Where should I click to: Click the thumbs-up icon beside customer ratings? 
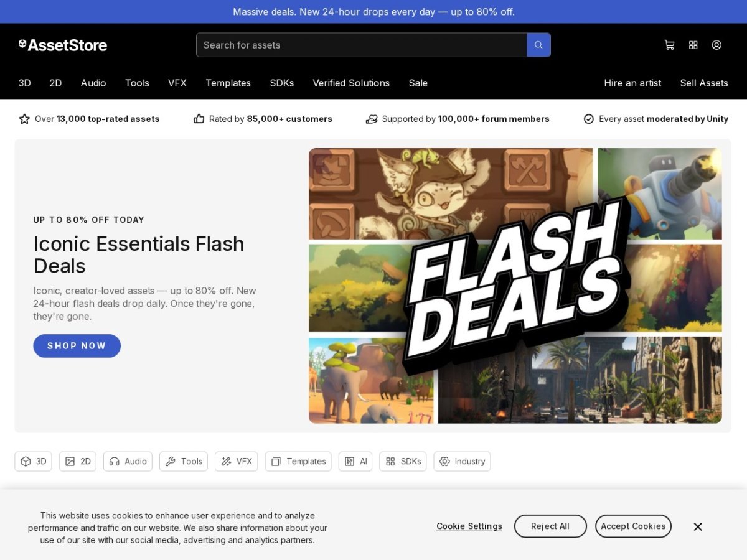199,119
